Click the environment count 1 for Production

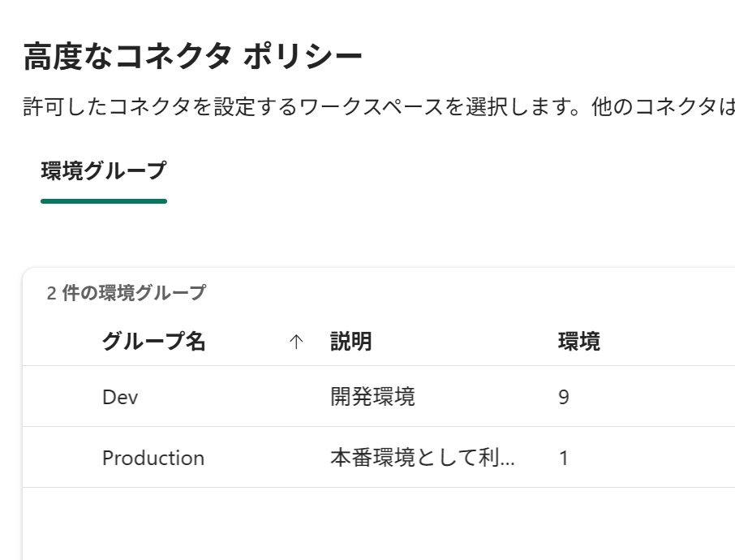pos(564,458)
